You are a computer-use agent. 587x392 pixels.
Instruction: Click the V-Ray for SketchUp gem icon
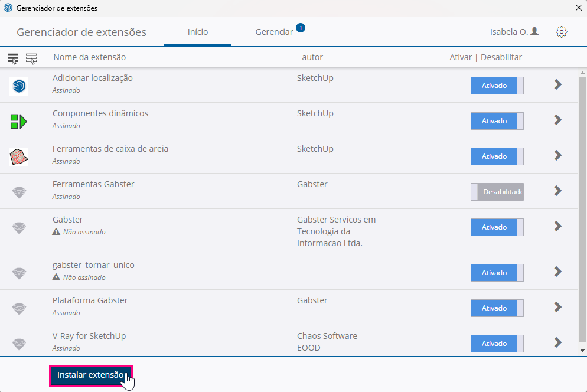tap(19, 344)
